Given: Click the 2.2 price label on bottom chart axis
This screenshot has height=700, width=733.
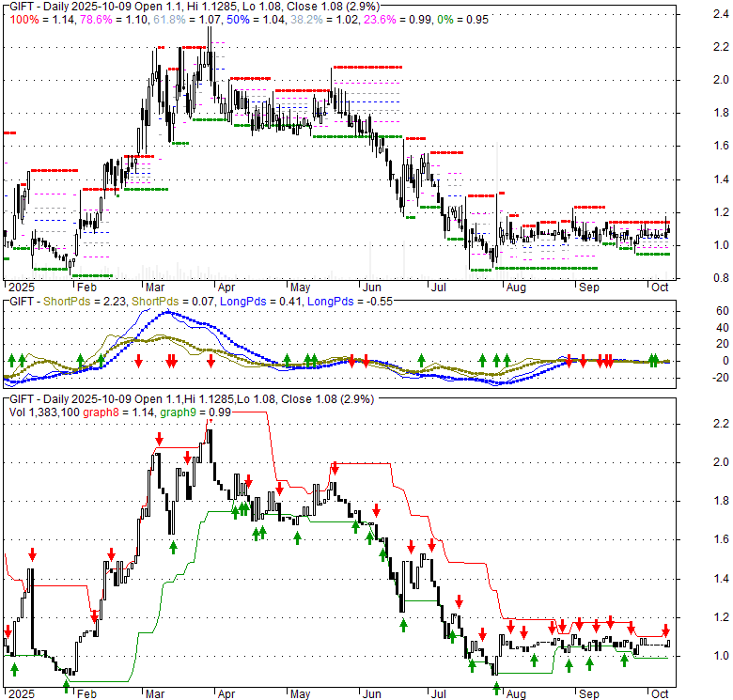Looking at the screenshot, I should [721, 424].
